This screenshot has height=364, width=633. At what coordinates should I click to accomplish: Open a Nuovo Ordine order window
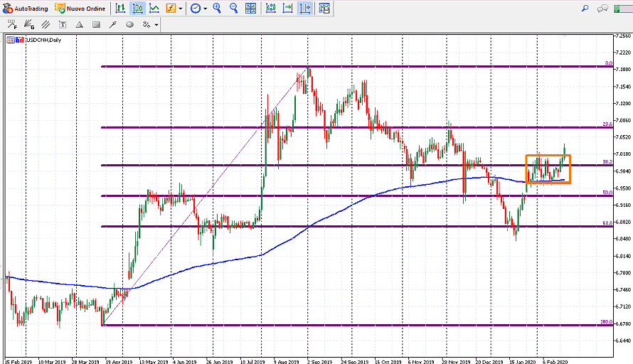click(x=80, y=9)
